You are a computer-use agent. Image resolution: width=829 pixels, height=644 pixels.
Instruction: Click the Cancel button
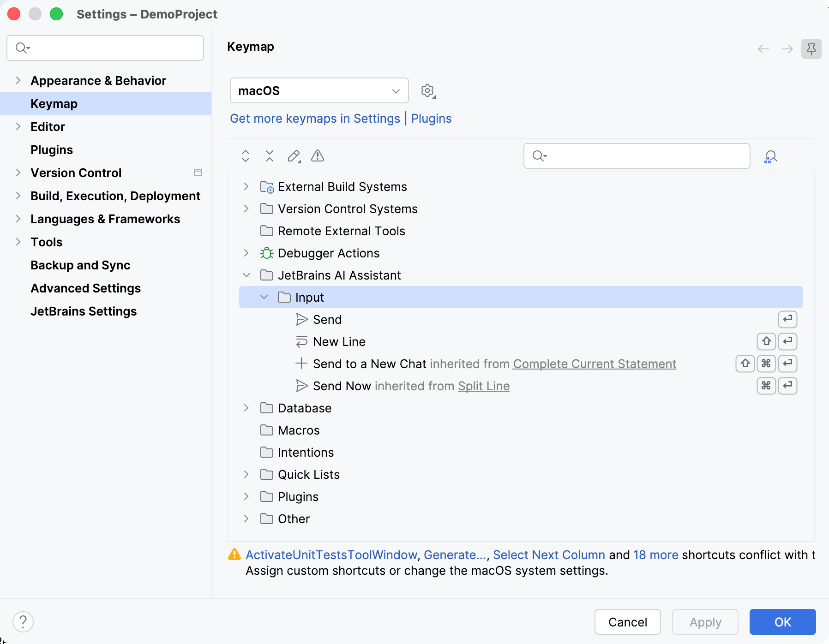click(628, 622)
